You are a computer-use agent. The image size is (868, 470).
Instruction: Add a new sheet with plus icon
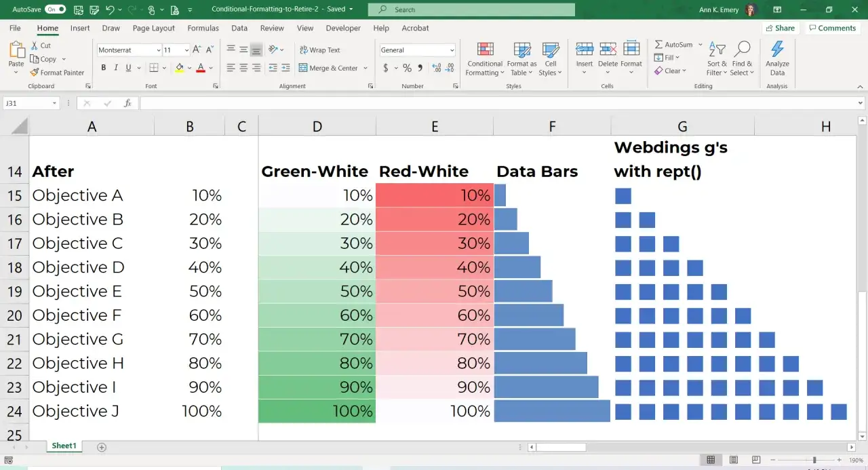tap(102, 447)
